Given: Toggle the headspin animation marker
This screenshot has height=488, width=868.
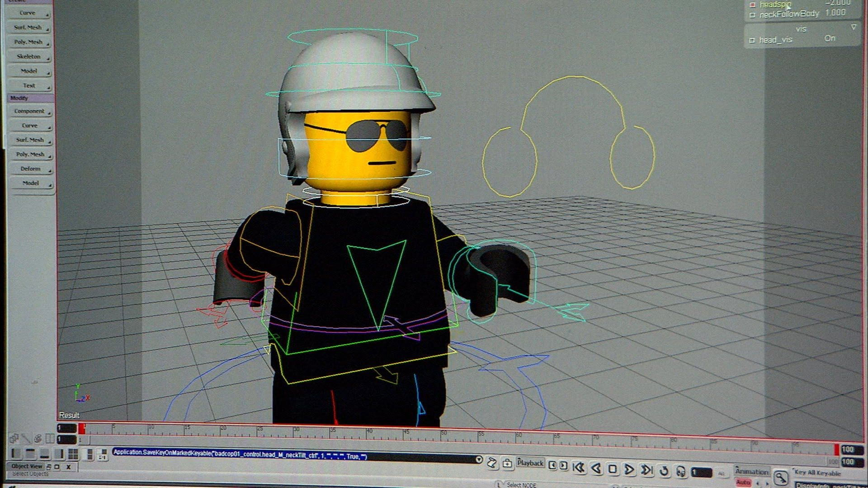Looking at the screenshot, I should [x=752, y=5].
